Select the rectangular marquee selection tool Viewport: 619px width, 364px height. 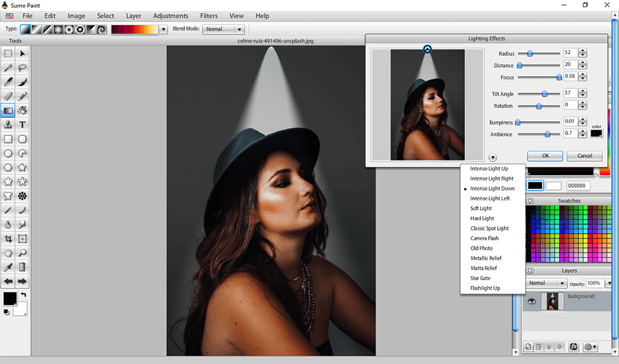[8, 53]
